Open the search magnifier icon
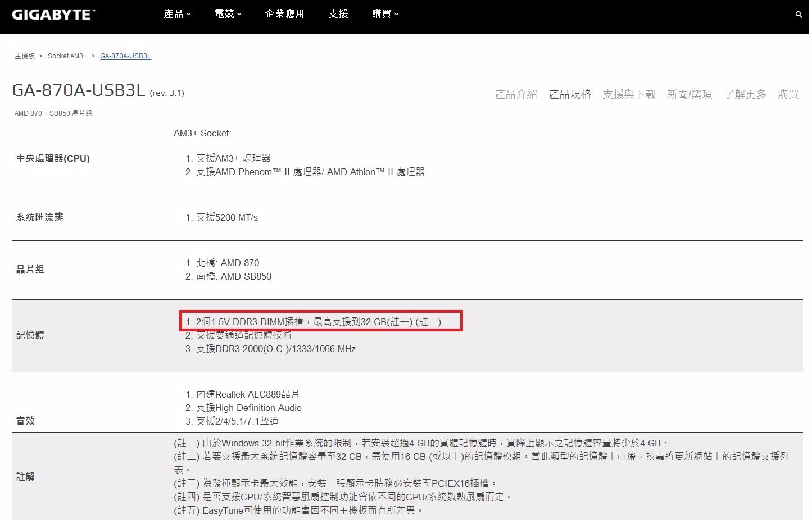This screenshot has width=812, height=520. (799, 15)
